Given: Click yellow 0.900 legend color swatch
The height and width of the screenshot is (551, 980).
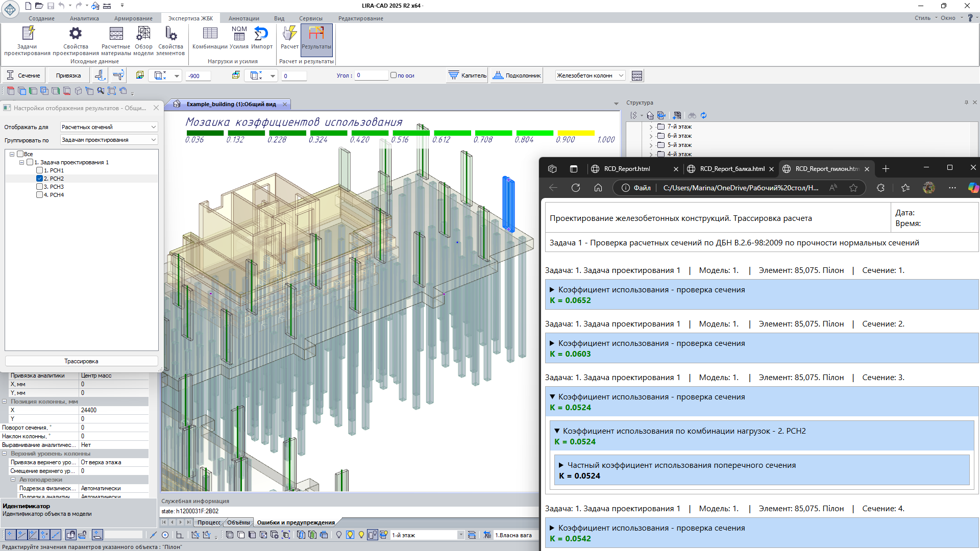Looking at the screenshot, I should point(576,133).
